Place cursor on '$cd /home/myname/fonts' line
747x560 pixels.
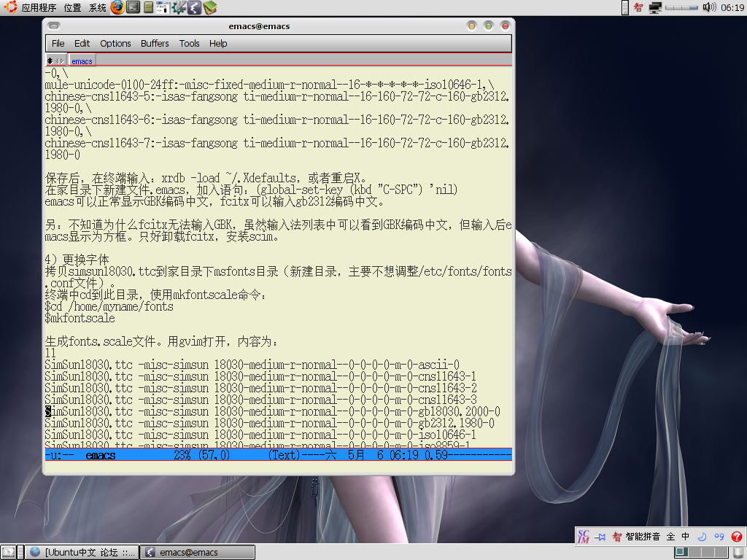coord(109,306)
